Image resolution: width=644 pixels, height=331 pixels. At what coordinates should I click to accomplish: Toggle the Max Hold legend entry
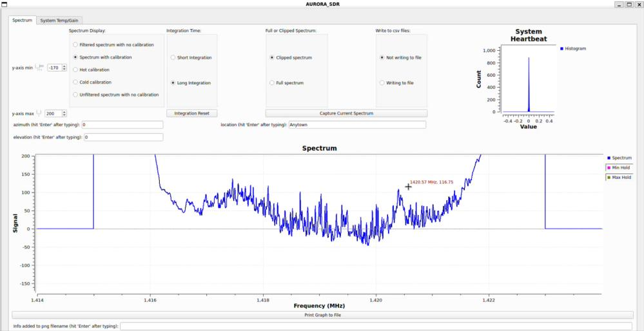[x=619, y=178]
